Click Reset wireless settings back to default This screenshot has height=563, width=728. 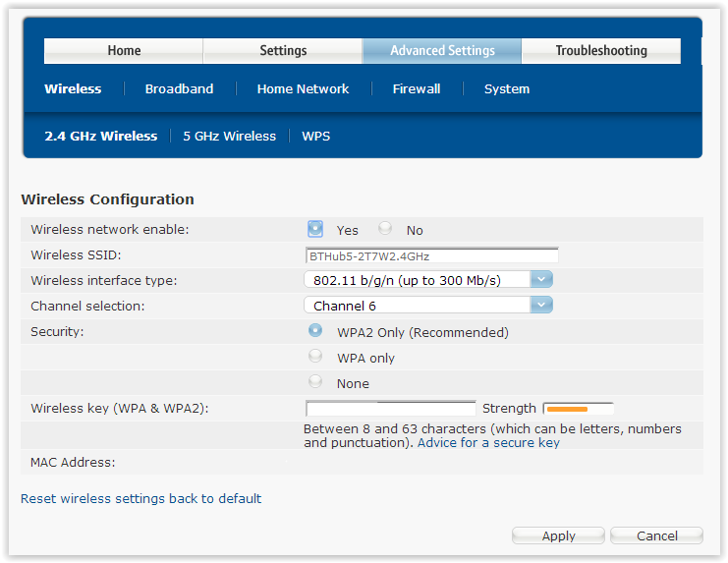click(141, 498)
